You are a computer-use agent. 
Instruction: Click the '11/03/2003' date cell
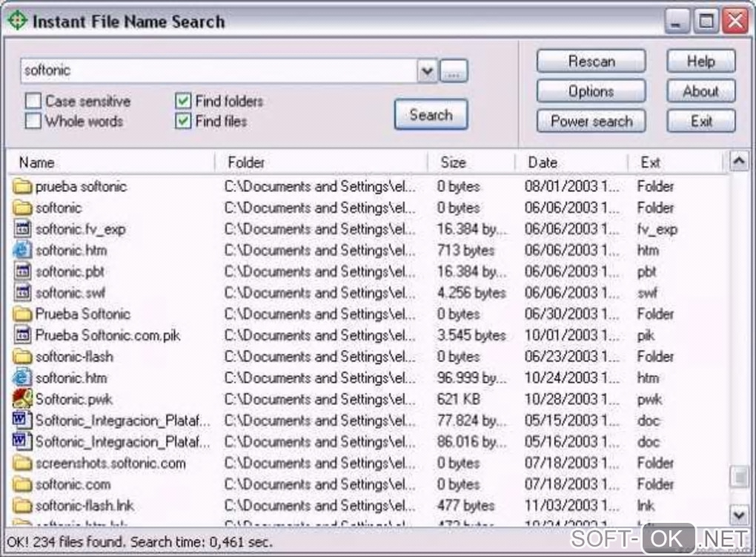click(572, 505)
